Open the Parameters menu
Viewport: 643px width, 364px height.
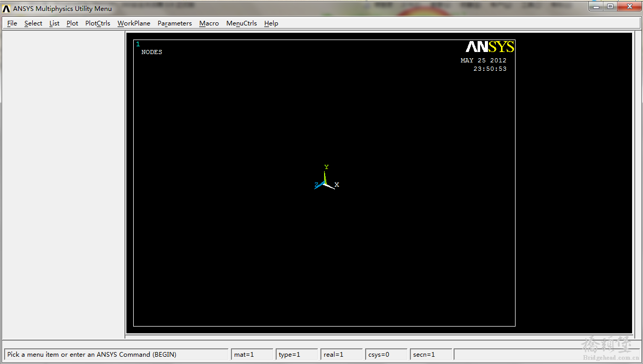[175, 23]
